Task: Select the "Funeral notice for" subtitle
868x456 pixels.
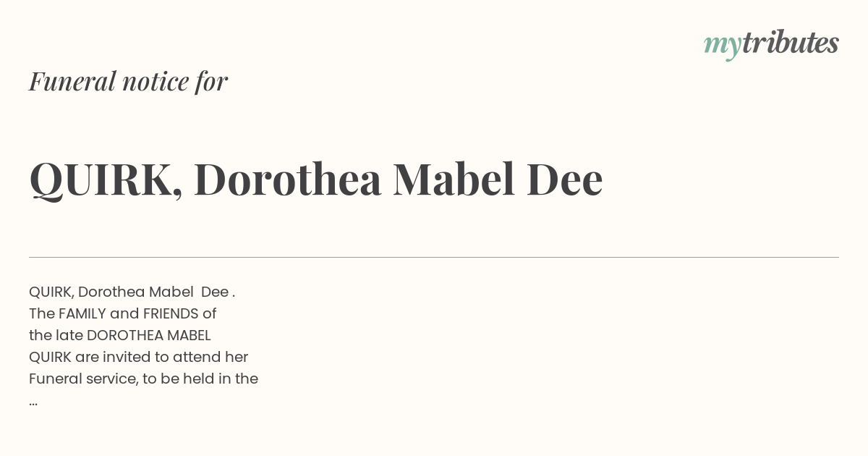Action: tap(128, 81)
